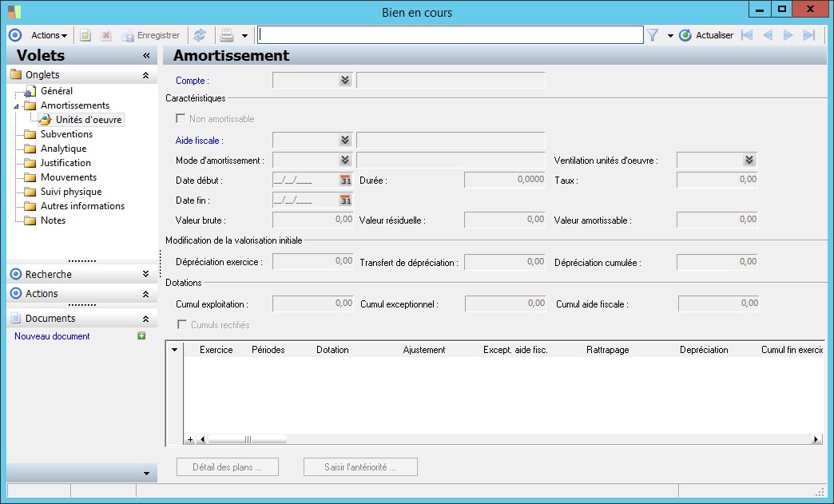Viewport: 834px width, 504px height.
Task: Select Subventions in the Onglets tree
Action: point(66,134)
